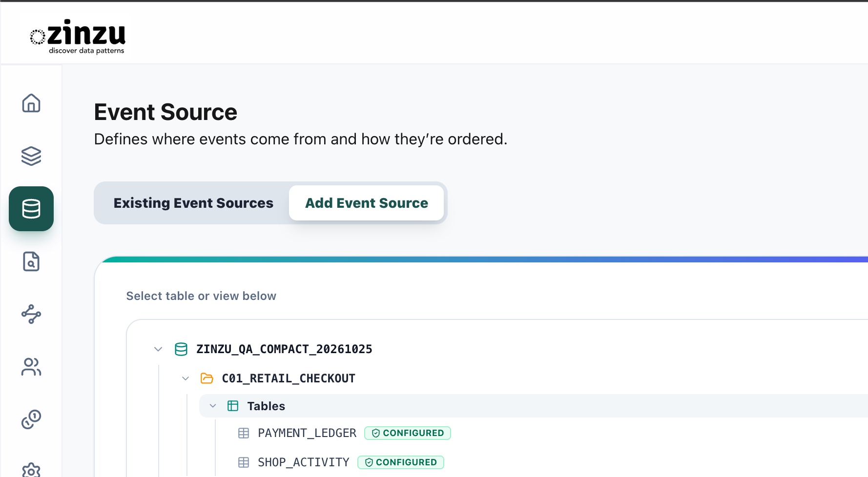Image resolution: width=868 pixels, height=477 pixels.
Task: Select the active database Event Source sidebar icon
Action: click(31, 209)
